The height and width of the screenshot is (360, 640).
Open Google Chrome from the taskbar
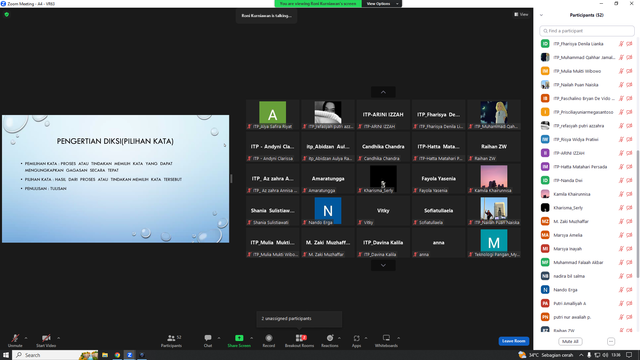(117, 355)
